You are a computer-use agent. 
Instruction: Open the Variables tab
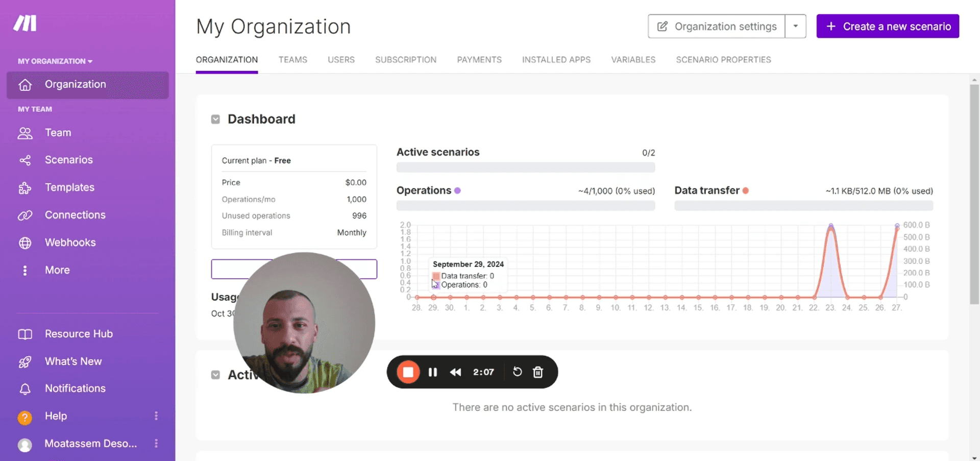click(633, 60)
